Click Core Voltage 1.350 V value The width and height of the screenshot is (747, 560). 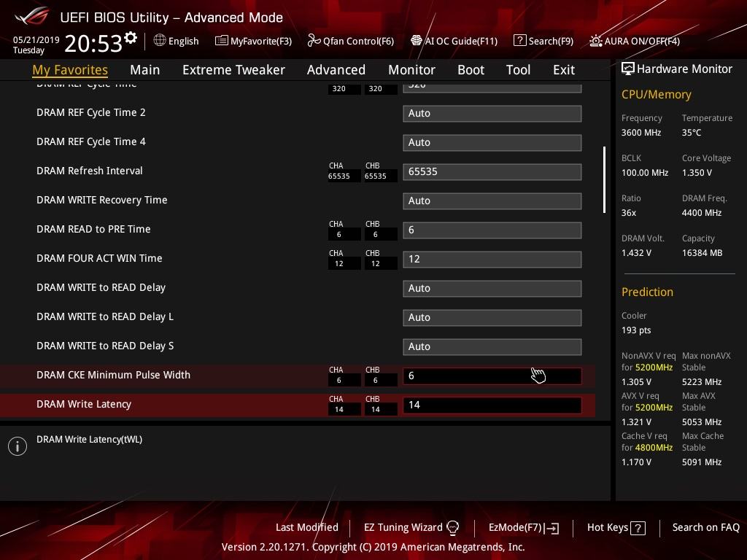coord(697,173)
